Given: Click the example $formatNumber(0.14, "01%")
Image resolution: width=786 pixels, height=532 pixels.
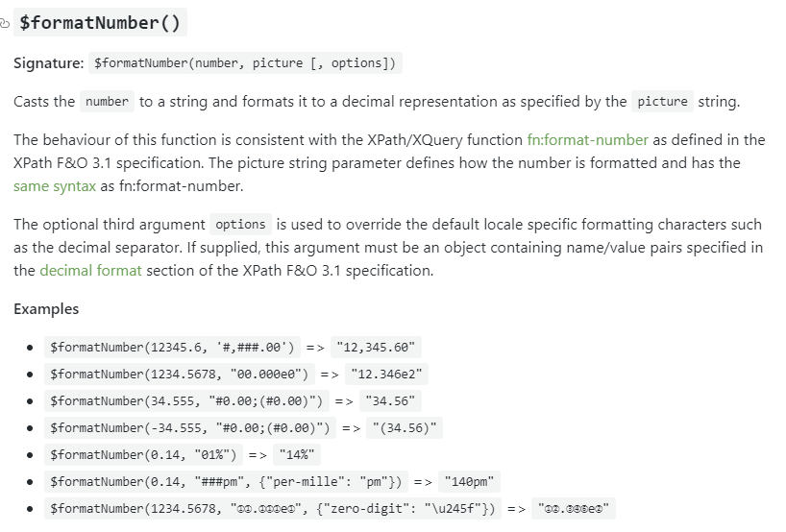Looking at the screenshot, I should (143, 455).
